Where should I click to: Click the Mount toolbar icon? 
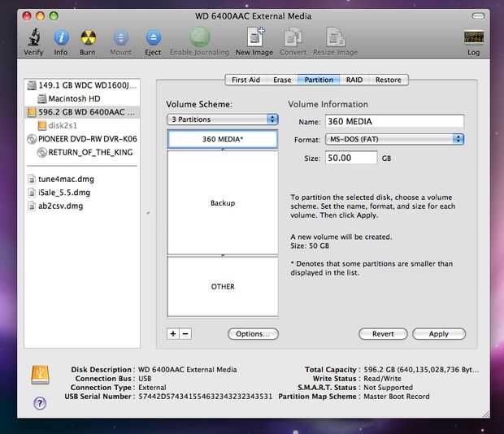tap(120, 37)
